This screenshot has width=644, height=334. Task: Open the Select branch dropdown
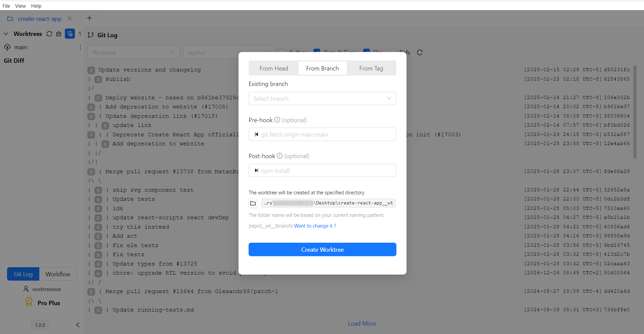(322, 98)
